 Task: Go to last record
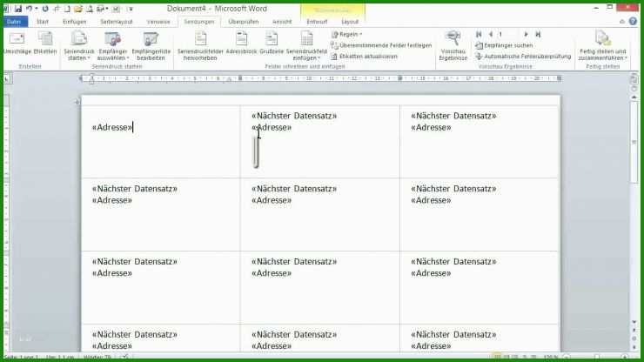[x=538, y=35]
